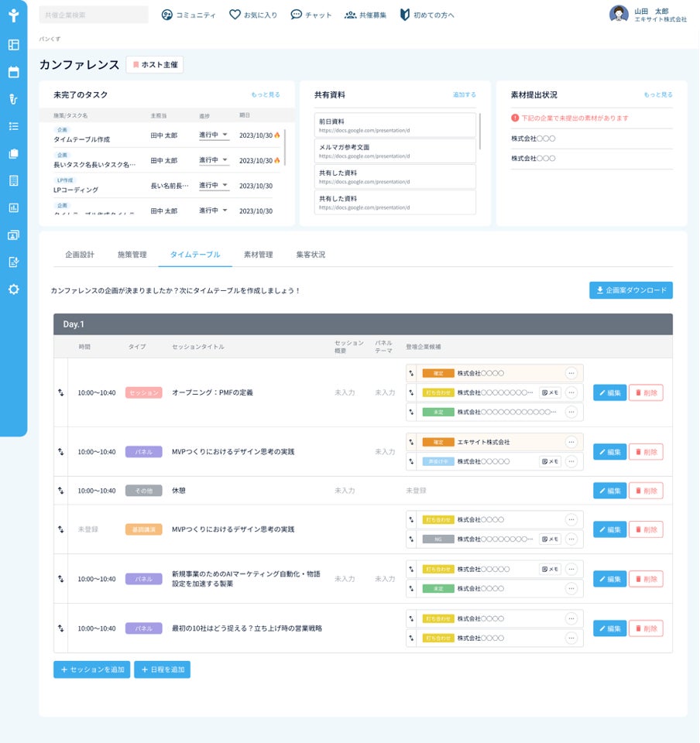Edit the 新規事業 AIマーケティング session
This screenshot has width=700, height=743.
[x=609, y=579]
